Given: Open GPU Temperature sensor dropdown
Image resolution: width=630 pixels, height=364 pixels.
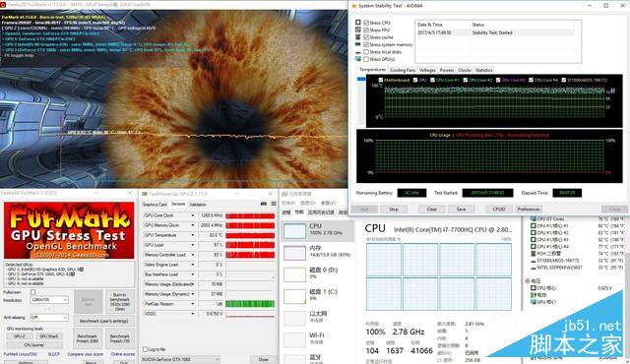Looking at the screenshot, I should (193, 235).
